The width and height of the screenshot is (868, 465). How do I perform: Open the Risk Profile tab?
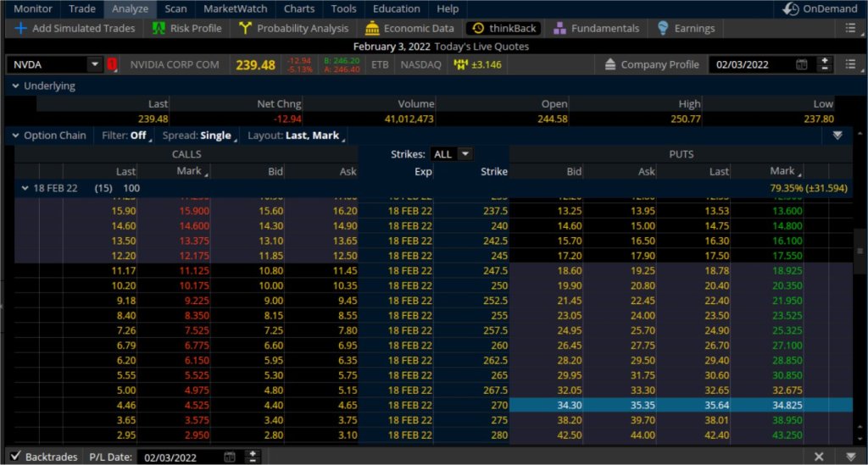click(x=186, y=28)
